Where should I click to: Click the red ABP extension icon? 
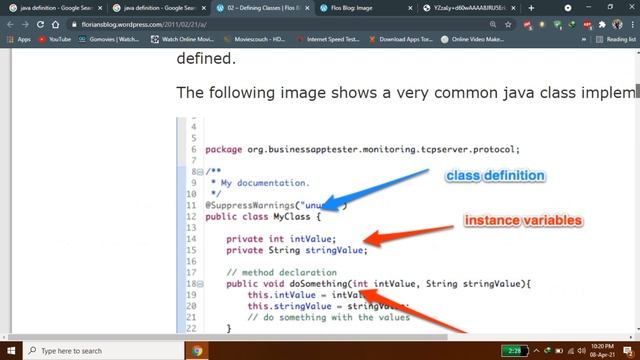tap(587, 24)
